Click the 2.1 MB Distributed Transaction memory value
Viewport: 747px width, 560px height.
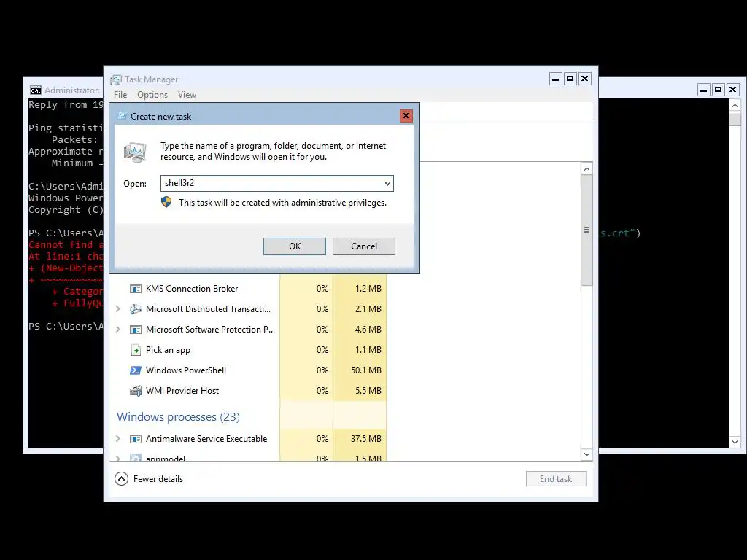[x=368, y=309]
